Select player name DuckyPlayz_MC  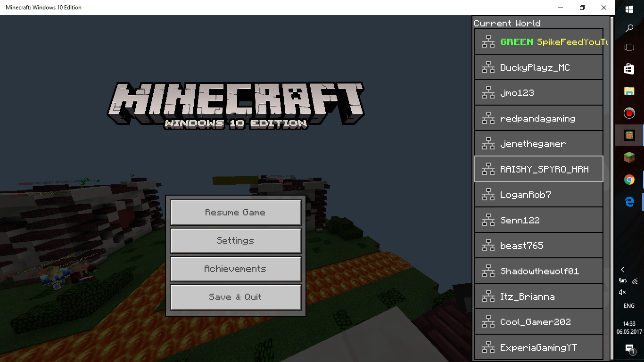[535, 68]
